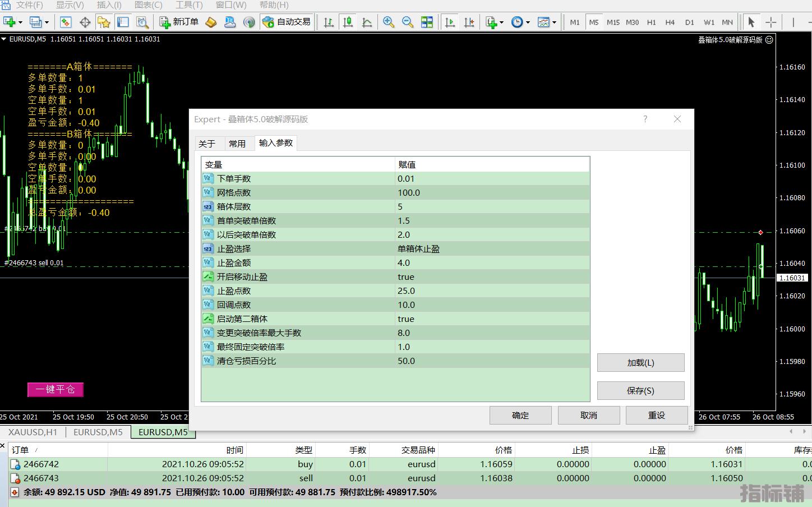Open the Market Watch panel icon
This screenshot has height=507, width=812.
[66, 22]
